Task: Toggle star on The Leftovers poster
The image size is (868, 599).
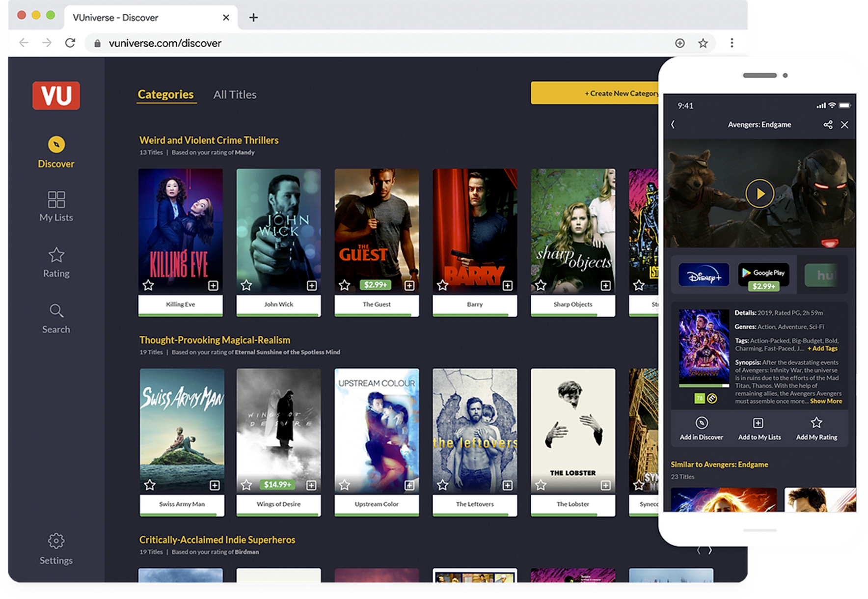Action: 442,485
